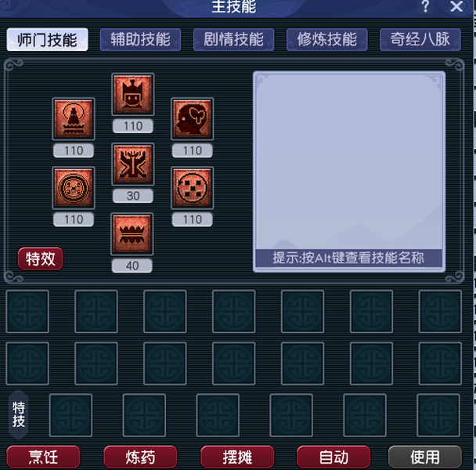This screenshot has height=470, width=476.
Task: Select the seated Buddha skill icon
Action: (x=74, y=119)
